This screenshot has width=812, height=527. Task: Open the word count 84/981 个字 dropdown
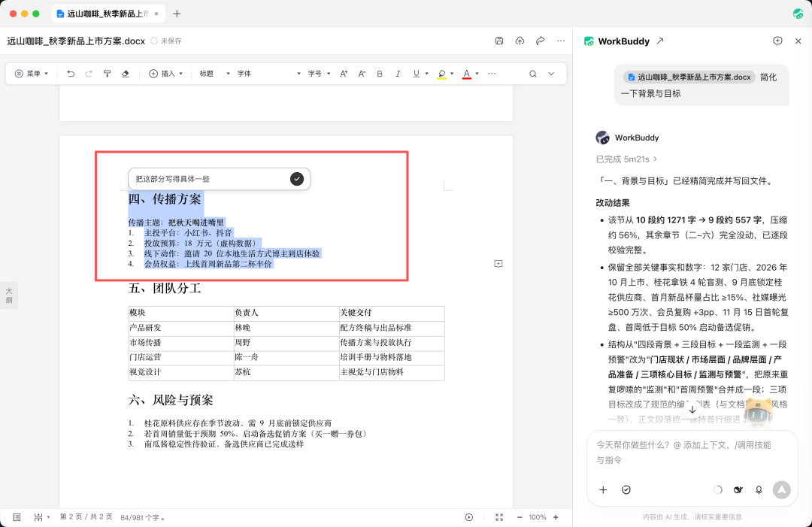(142, 518)
